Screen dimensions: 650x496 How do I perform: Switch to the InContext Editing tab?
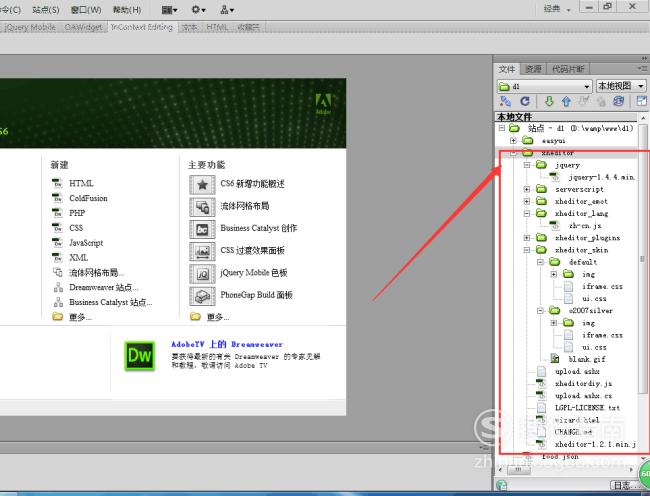[141, 27]
